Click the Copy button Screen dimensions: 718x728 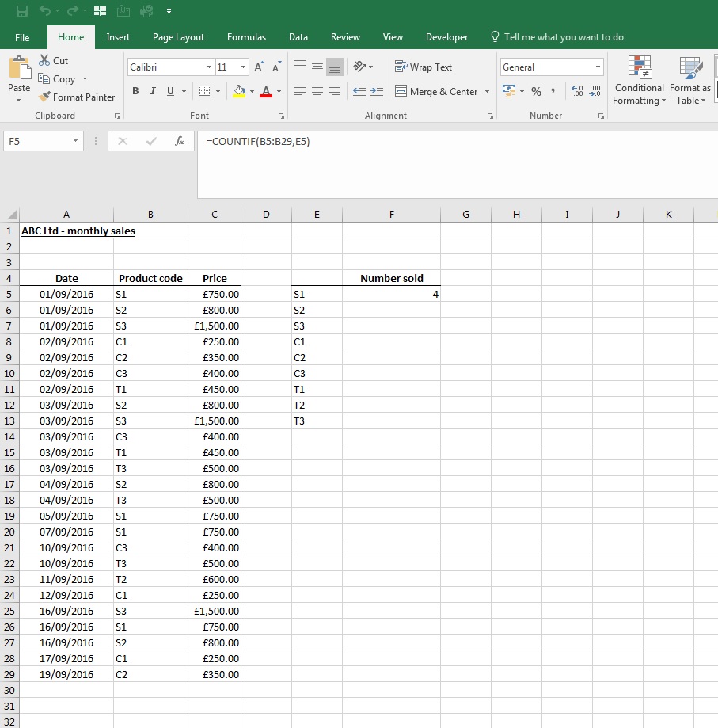[56, 79]
